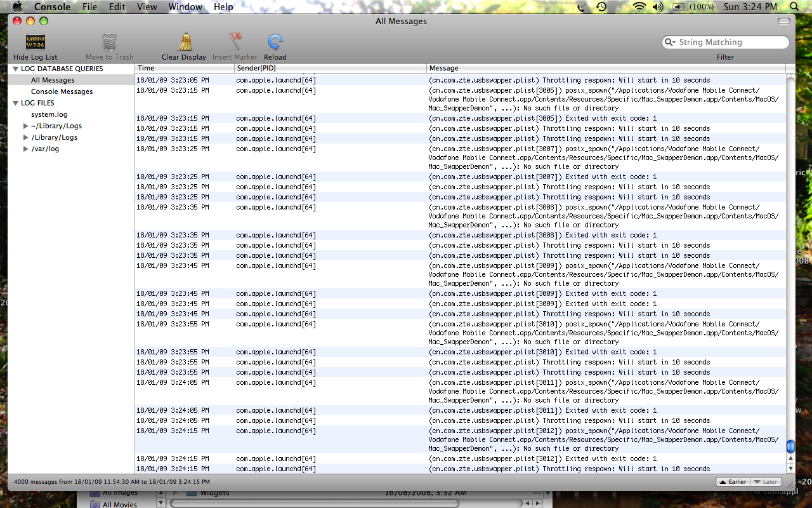Viewport: 812px width, 508px height.
Task: Open the Spotlight magnifier in menu bar
Action: click(794, 7)
